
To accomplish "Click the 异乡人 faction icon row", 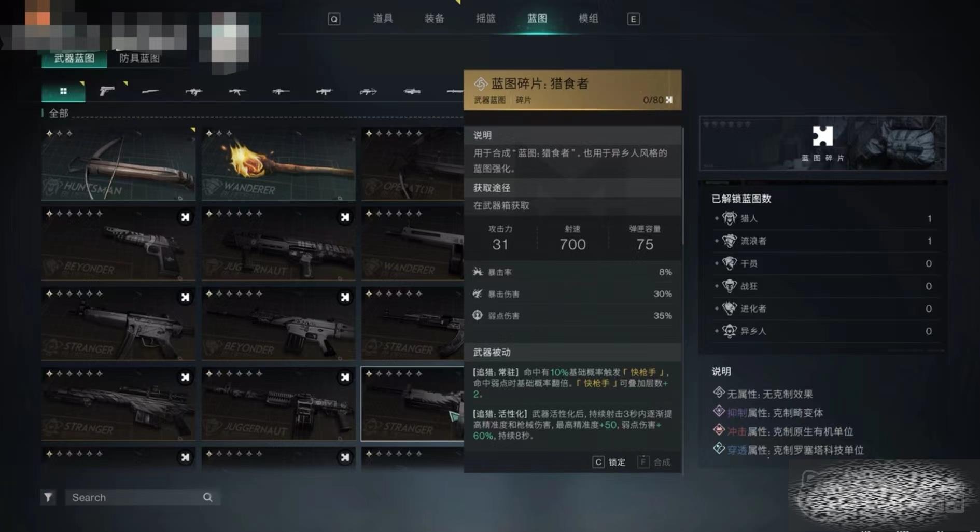I will (x=823, y=331).
